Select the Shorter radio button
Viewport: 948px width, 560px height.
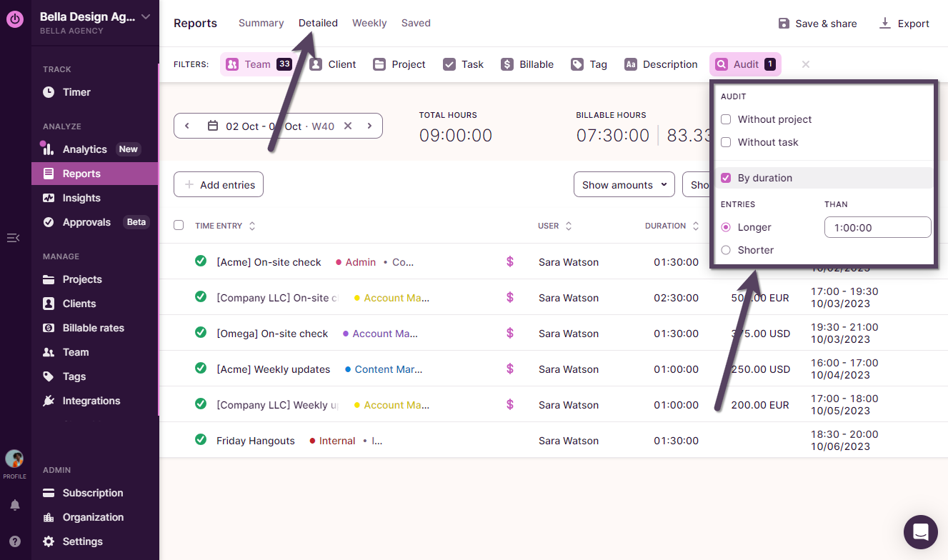(726, 250)
